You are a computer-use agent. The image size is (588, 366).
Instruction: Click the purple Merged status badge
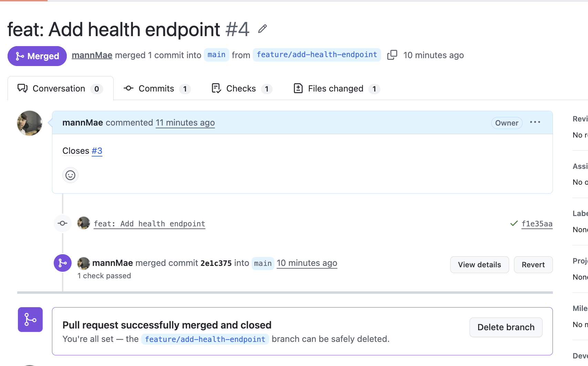click(x=37, y=56)
